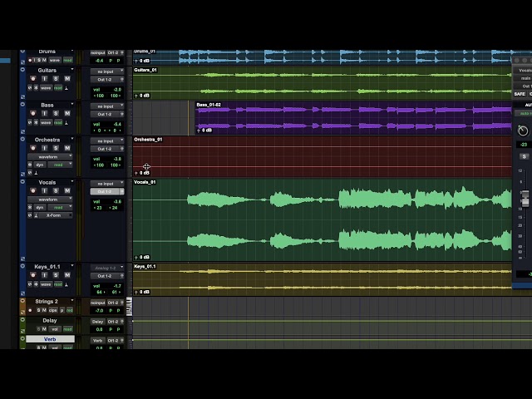Click the Orchestra 'dyn' button
This screenshot has width=532, height=399.
pos(40,165)
